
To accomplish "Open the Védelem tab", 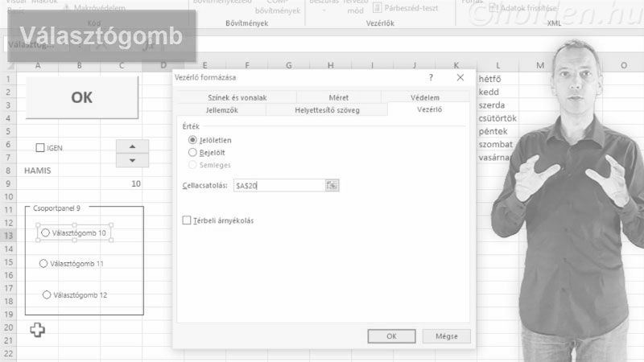I will [x=425, y=97].
